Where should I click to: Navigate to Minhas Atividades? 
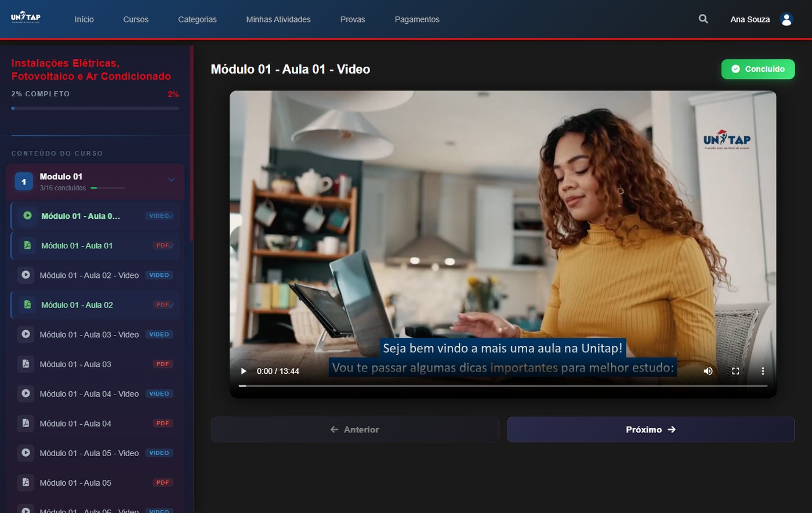pyautogui.click(x=278, y=19)
